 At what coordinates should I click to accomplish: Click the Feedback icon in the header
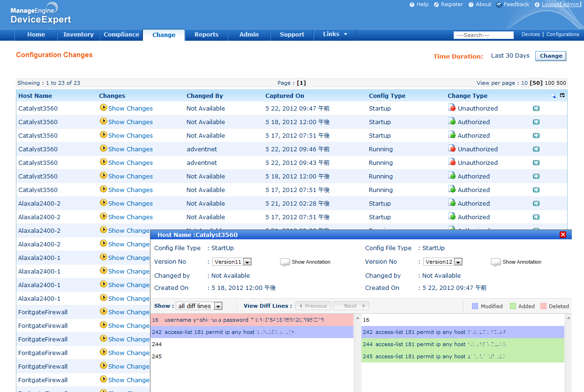(499, 5)
